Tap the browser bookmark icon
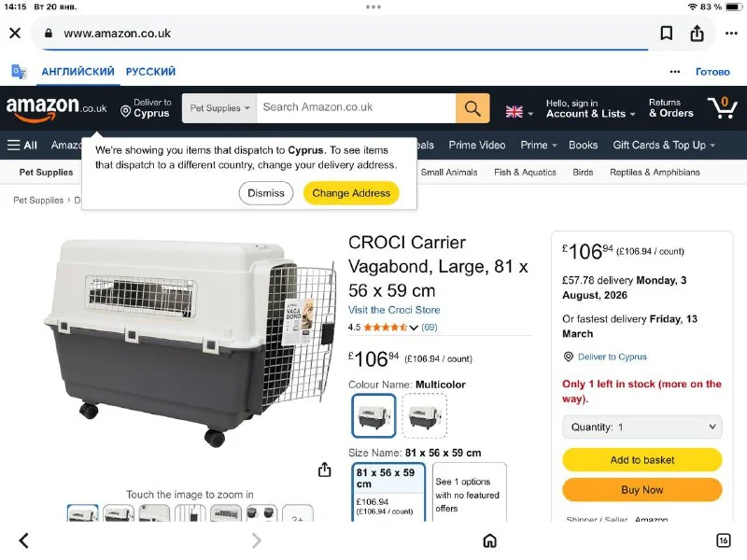Screen dimensions: 747x560 pos(666,34)
